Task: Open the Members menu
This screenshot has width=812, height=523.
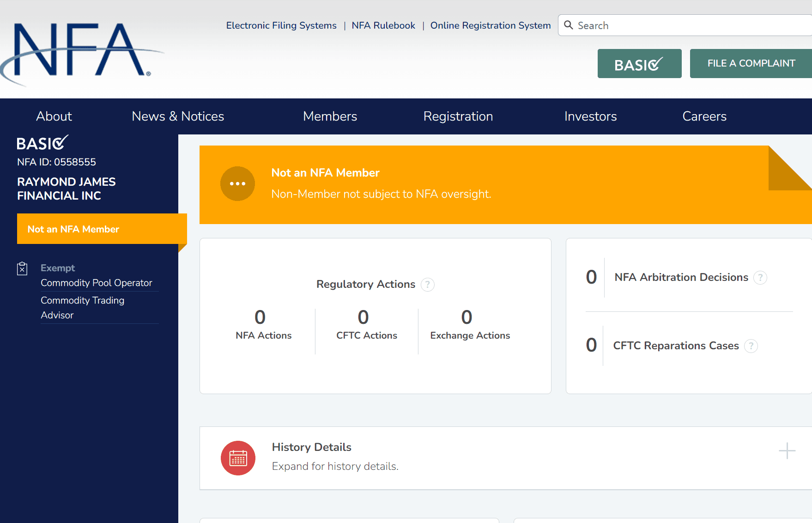Action: click(x=330, y=116)
